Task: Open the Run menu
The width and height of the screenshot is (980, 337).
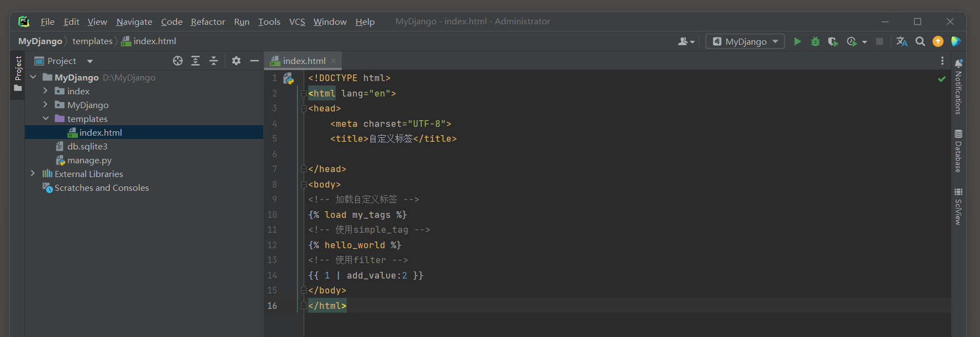Action: click(x=242, y=22)
